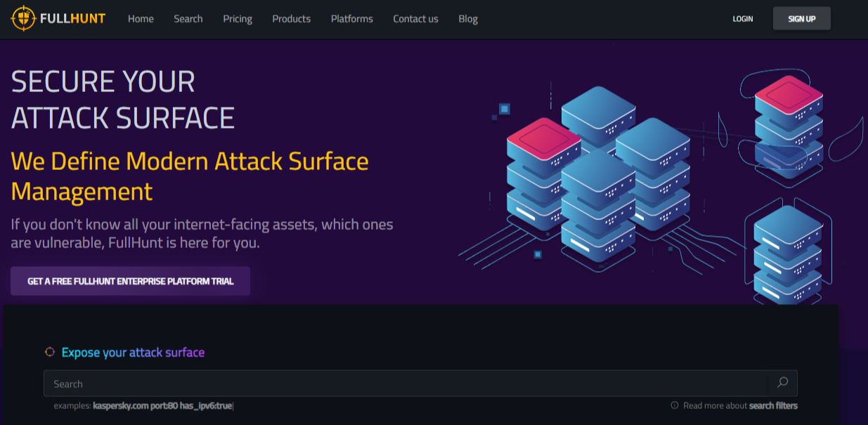868x425 pixels.
Task: Click the FullHunt shield logo icon
Action: (23, 18)
